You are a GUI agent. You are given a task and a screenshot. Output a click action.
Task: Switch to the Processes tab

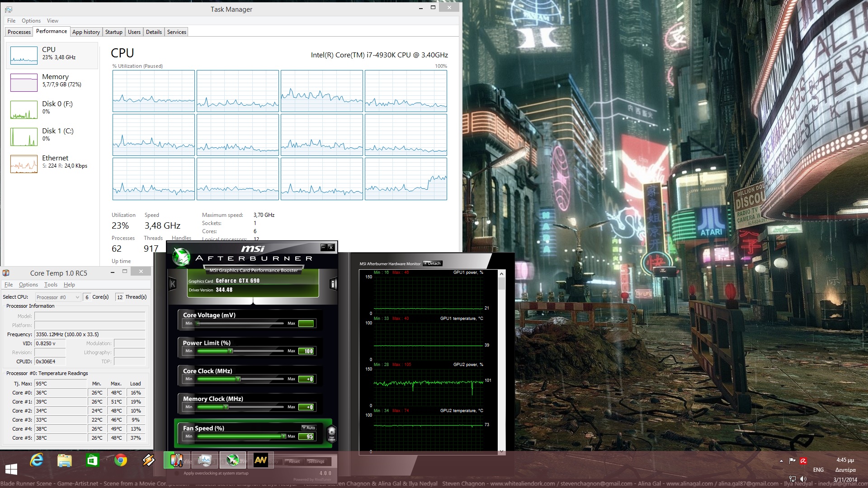pyautogui.click(x=19, y=32)
